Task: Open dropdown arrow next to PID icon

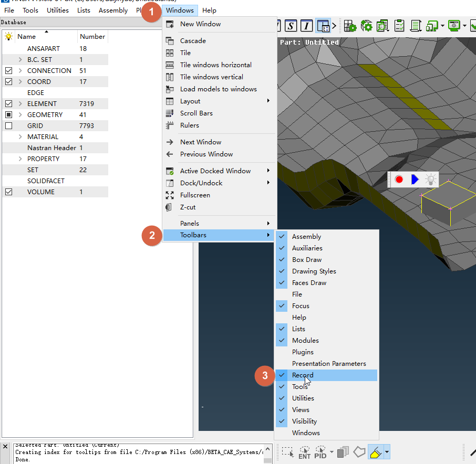Action: (332, 452)
